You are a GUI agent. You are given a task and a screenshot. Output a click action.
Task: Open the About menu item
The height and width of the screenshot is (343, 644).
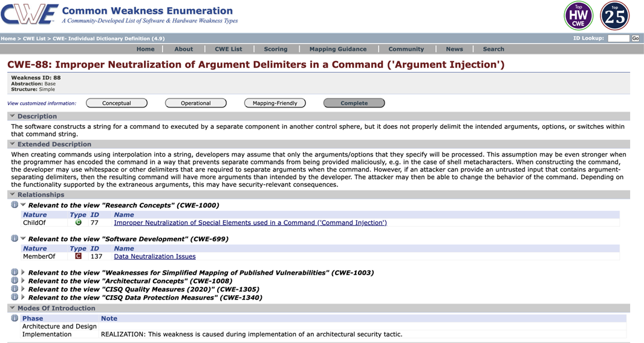click(x=184, y=49)
